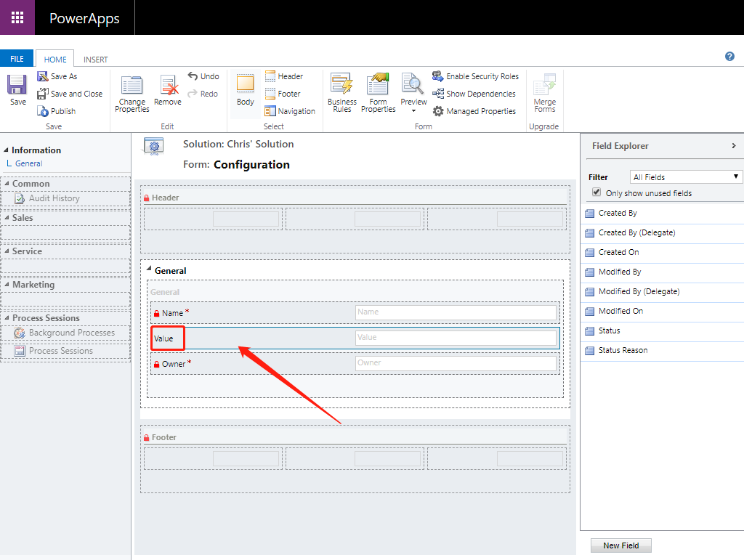Open the PowerApps app launcher waffle

click(x=17, y=17)
